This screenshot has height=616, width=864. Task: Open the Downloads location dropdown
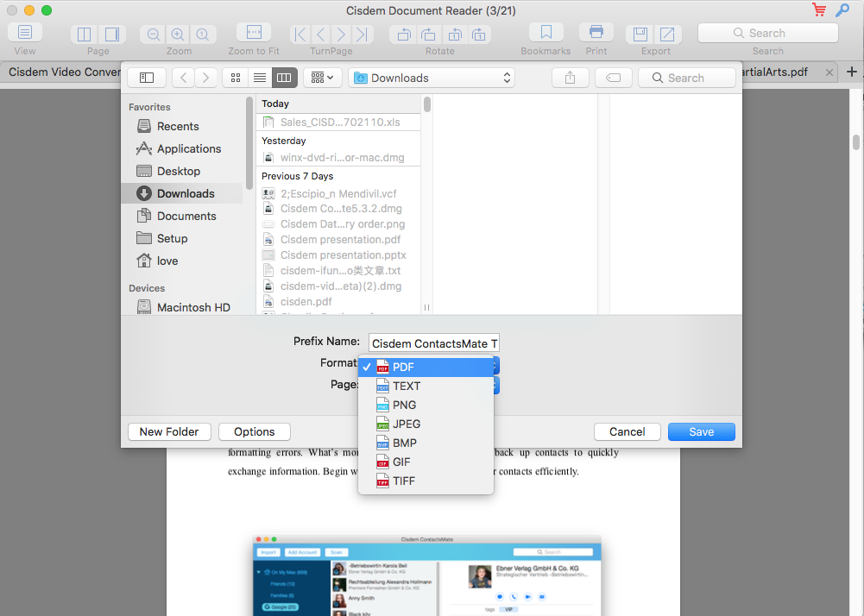click(432, 78)
